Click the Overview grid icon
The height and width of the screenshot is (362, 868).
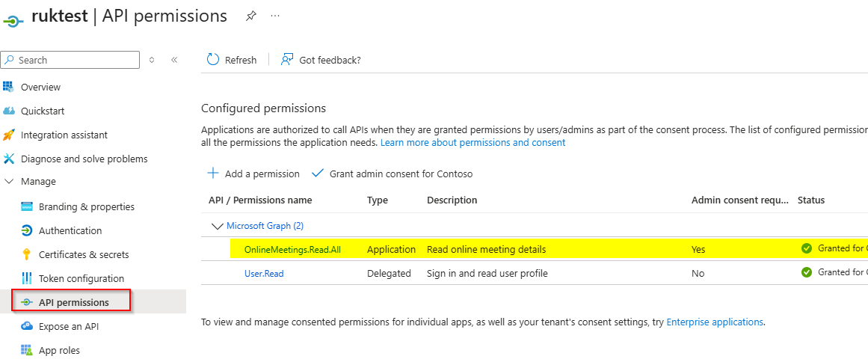tap(9, 87)
